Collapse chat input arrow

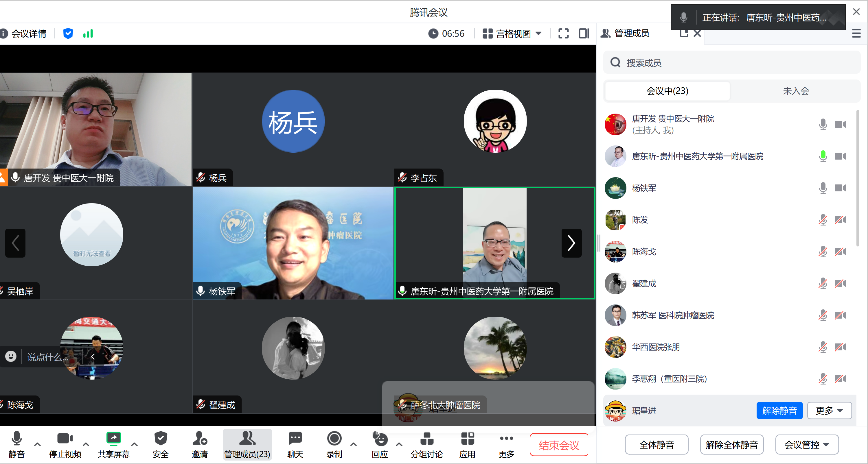[93, 356]
